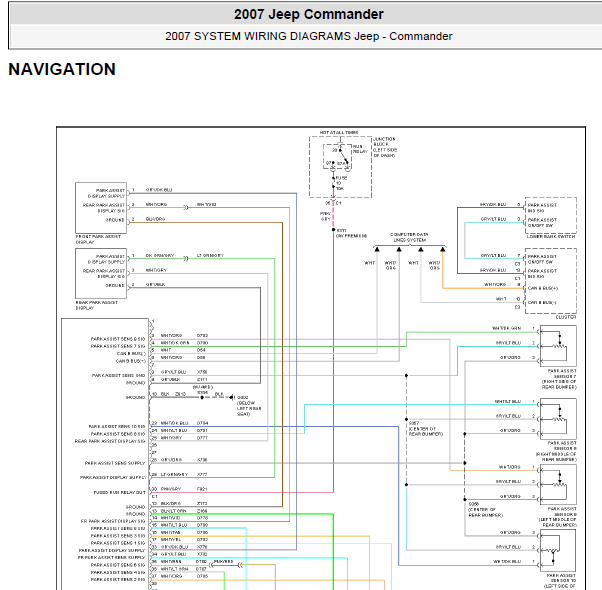Image resolution: width=602 pixels, height=590 pixels.
Task: Click the G302 ground symbol
Action: click(x=232, y=397)
